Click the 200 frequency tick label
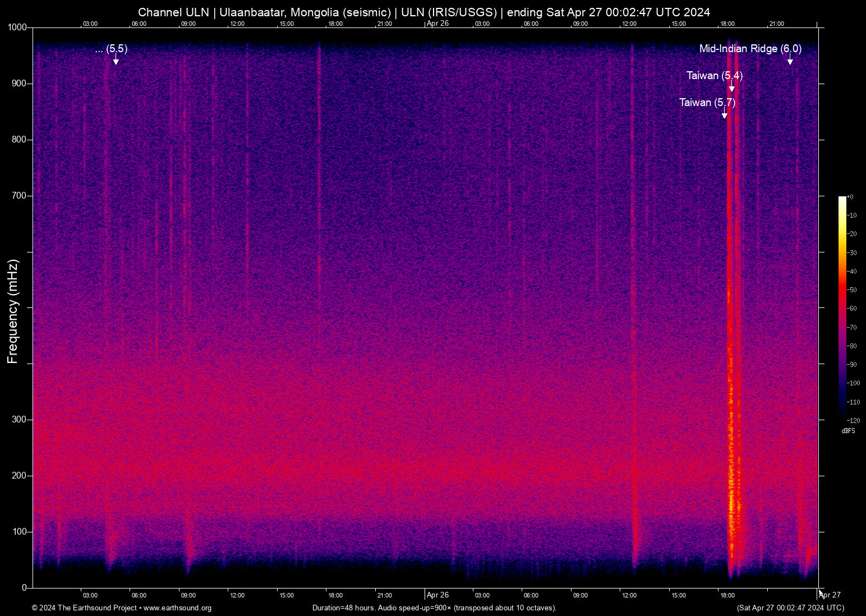The image size is (866, 616). tap(19, 476)
